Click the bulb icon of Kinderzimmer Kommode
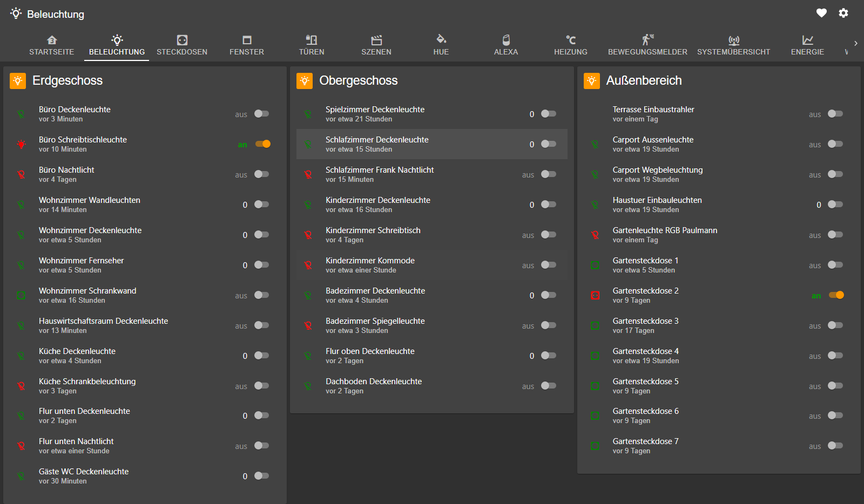This screenshot has width=864, height=504. (308, 265)
